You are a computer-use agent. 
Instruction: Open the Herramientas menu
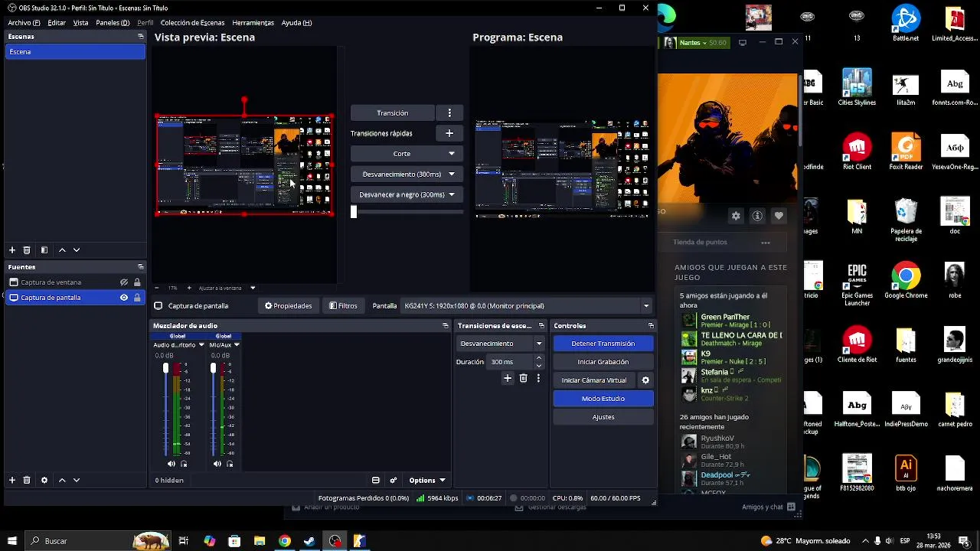[x=253, y=23]
